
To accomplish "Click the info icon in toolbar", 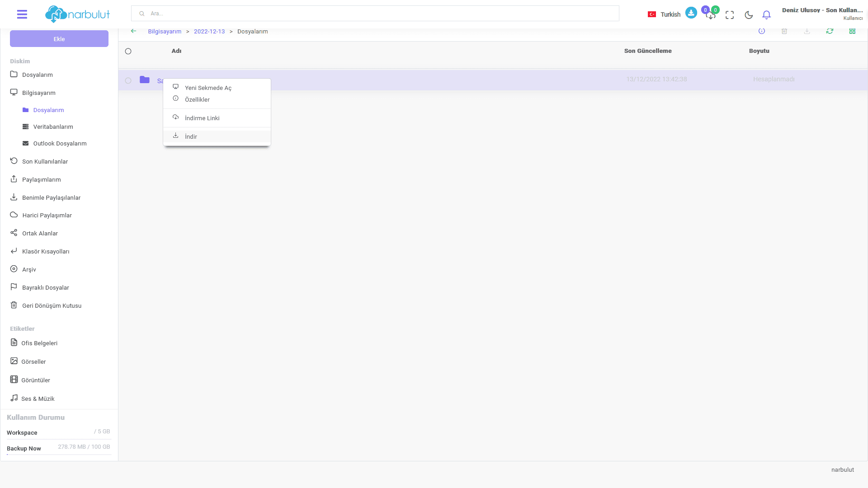I will [x=762, y=31].
